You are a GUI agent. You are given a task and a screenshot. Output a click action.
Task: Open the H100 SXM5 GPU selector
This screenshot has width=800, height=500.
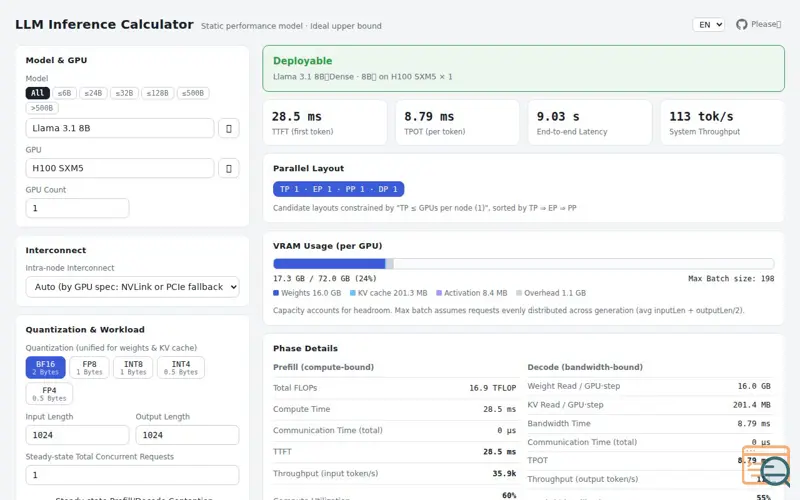pos(120,168)
